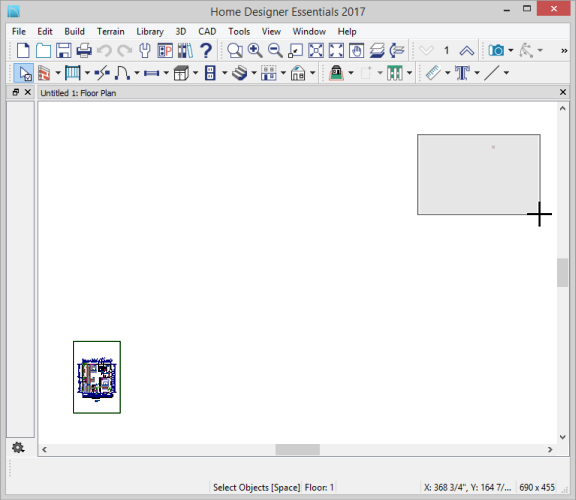Click the vertical scrollbar thumb
Viewport: 576px width, 500px height.
pyautogui.click(x=562, y=273)
